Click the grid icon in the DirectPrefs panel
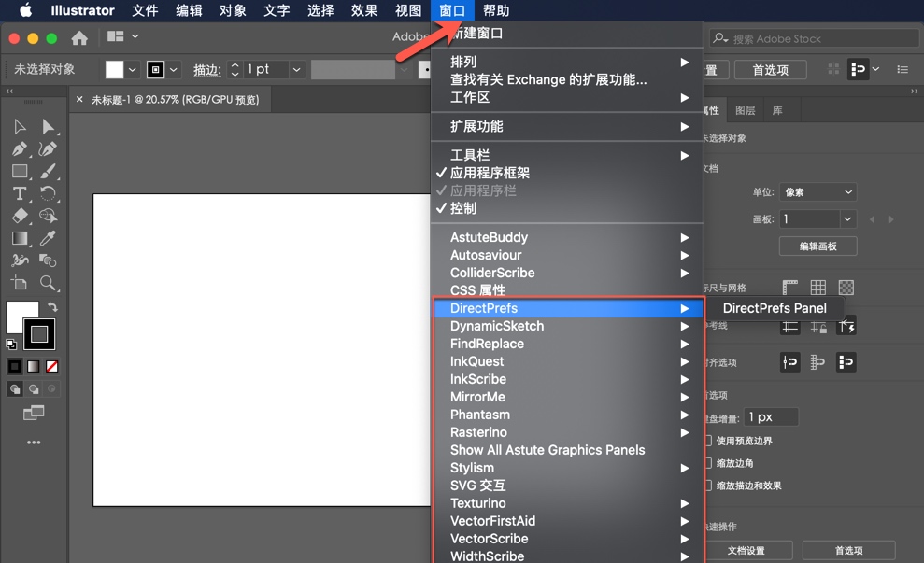Image resolution: width=924 pixels, height=563 pixels. pyautogui.click(x=819, y=287)
